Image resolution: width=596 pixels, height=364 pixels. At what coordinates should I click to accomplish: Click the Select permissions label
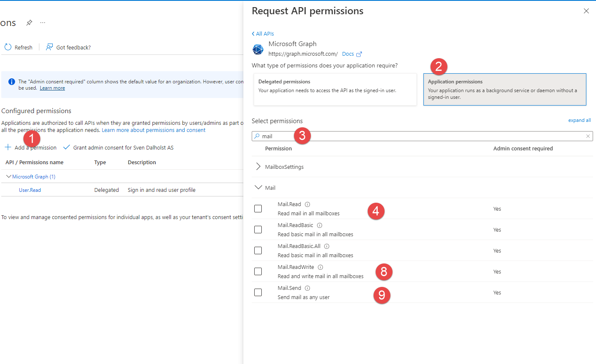click(277, 121)
